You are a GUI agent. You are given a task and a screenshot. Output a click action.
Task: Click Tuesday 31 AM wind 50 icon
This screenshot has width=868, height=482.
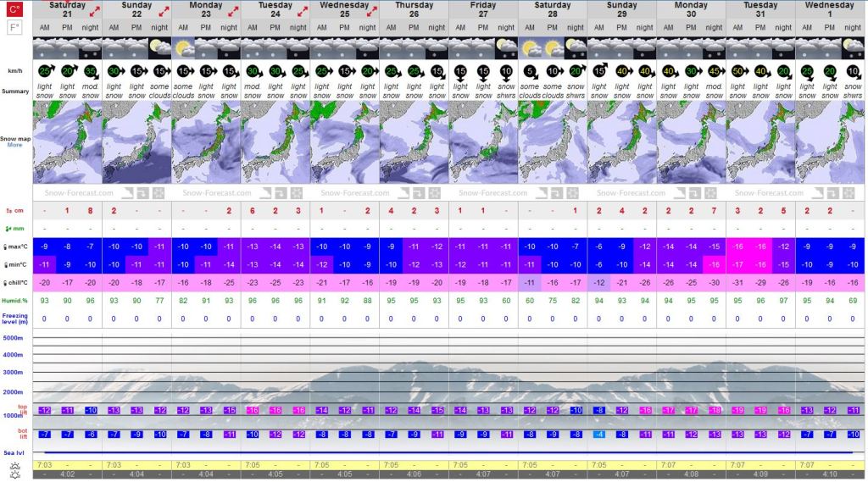pos(738,71)
